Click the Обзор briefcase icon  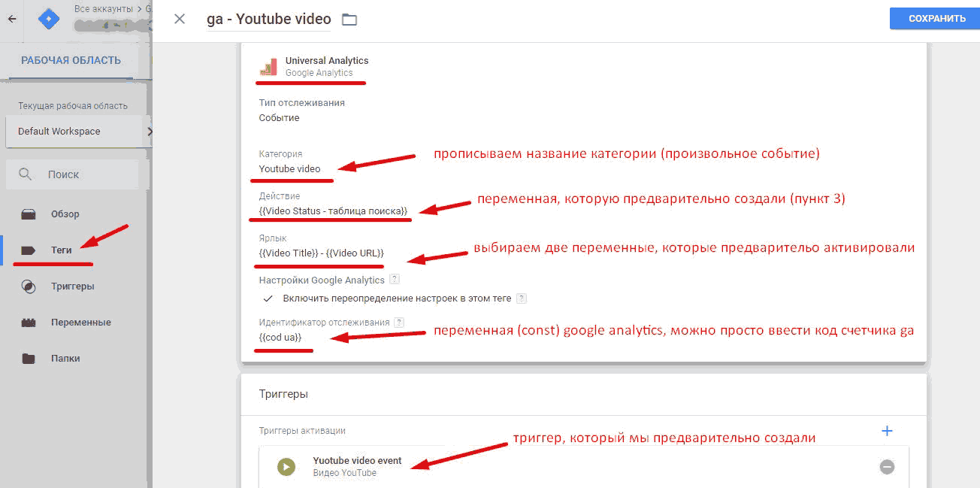tap(29, 214)
